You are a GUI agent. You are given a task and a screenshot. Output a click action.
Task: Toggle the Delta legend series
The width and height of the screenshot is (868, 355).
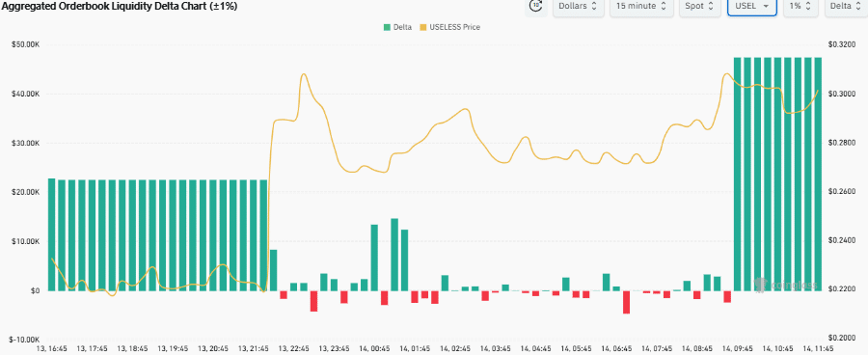(396, 27)
